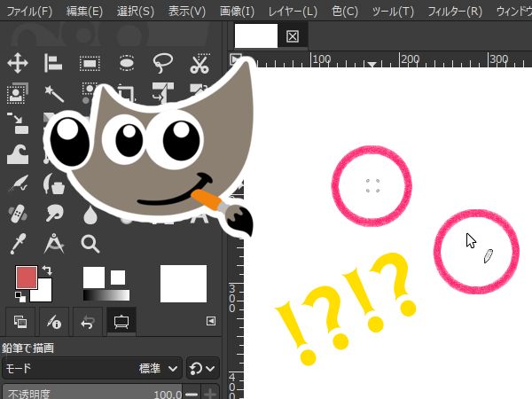Screen dimensions: 532x399
Task: Select the Color Picker eyedropper tool
Action: [18, 244]
